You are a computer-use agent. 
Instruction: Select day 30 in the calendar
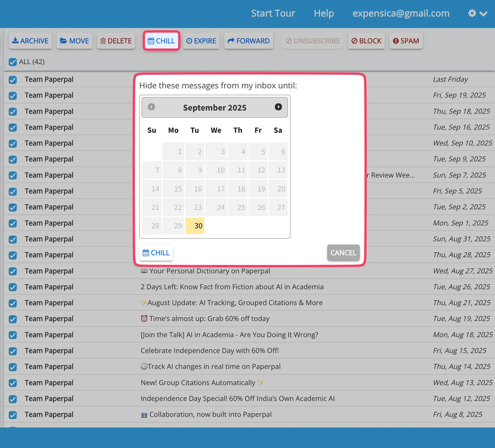pos(195,226)
